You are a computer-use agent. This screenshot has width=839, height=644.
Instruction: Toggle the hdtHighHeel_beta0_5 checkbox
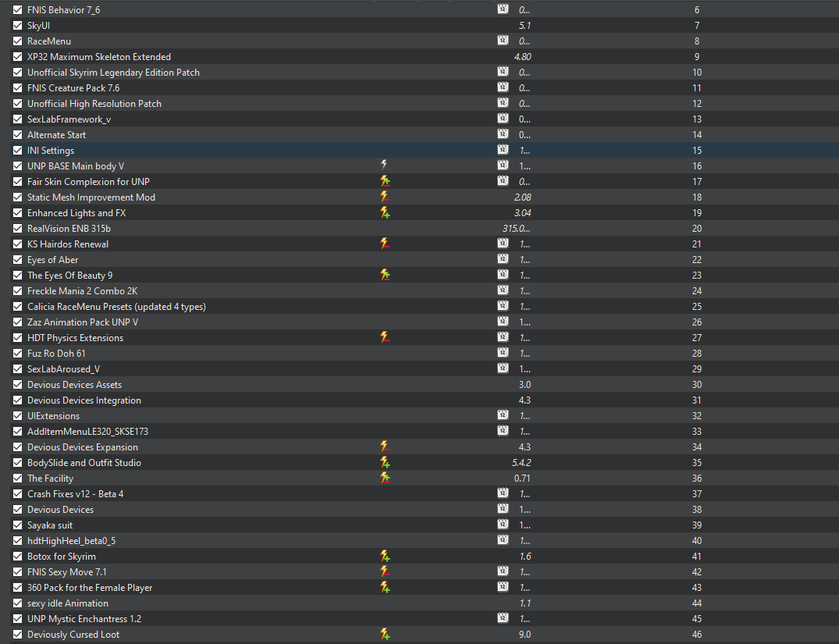[18, 541]
